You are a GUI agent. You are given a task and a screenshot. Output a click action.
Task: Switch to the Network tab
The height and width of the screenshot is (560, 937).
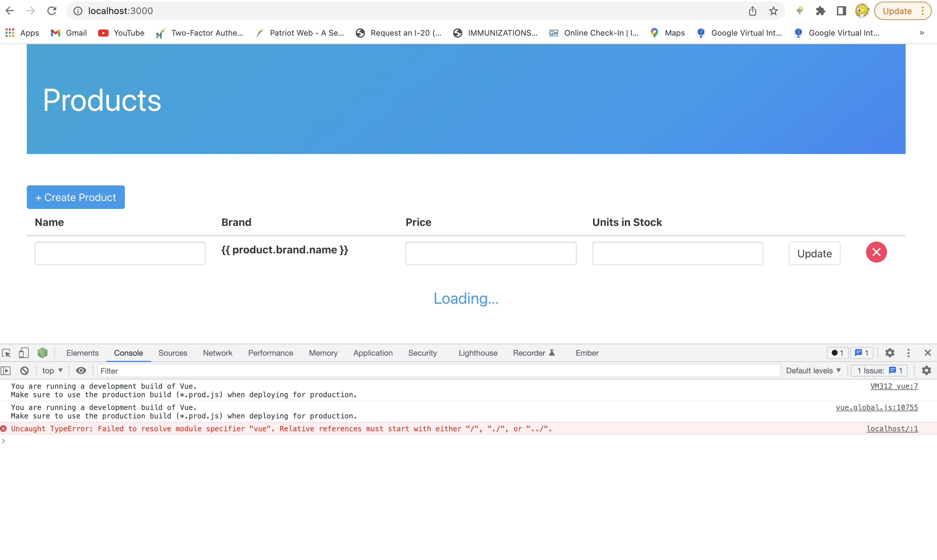[217, 353]
